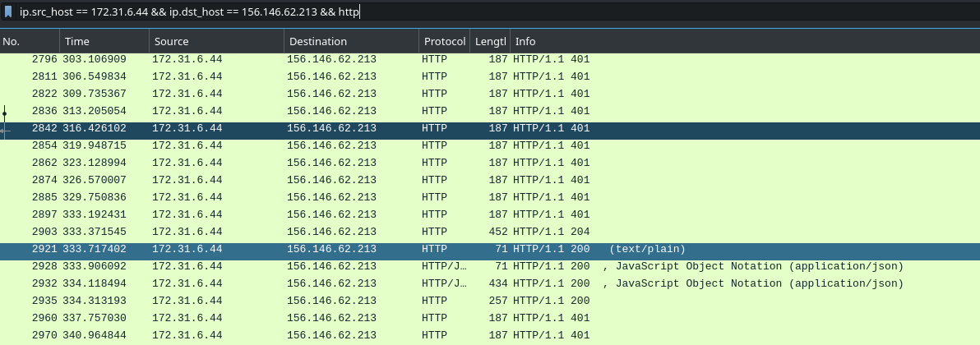Select packet 2970 at the bottom
The image size is (980, 345).
(x=490, y=335)
